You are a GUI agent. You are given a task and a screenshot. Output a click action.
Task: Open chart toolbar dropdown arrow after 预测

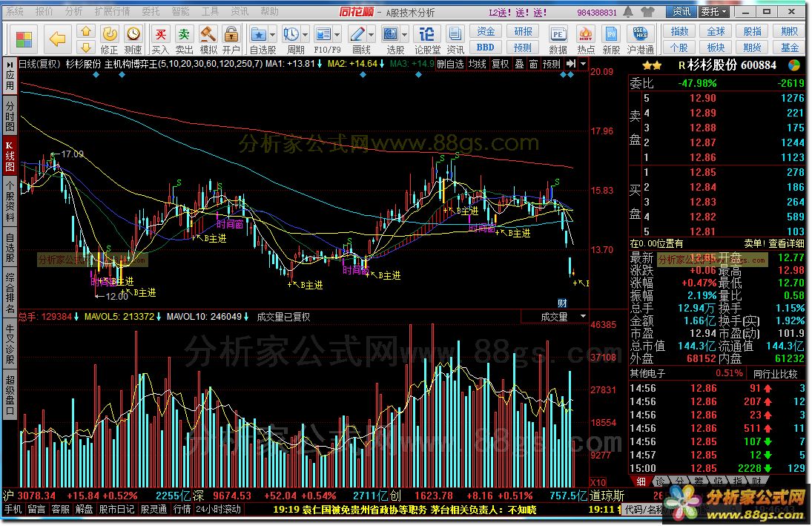tap(583, 64)
